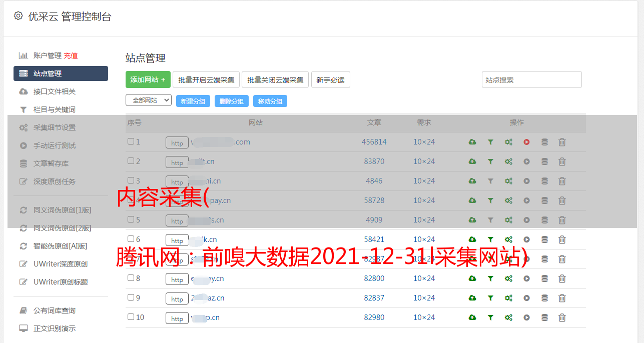Image resolution: width=644 pixels, height=343 pixels.
Task: Open the database icon in row 10
Action: [544, 317]
